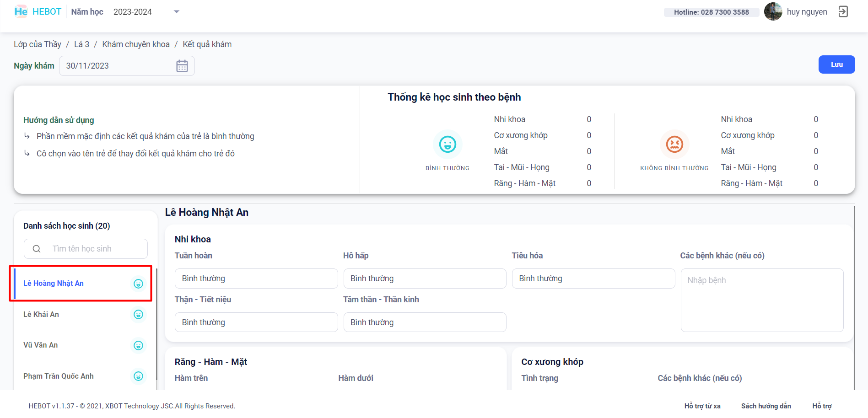Open the Tâm thần - Thần kinh dropdown
The width and height of the screenshot is (868, 418).
click(x=424, y=322)
